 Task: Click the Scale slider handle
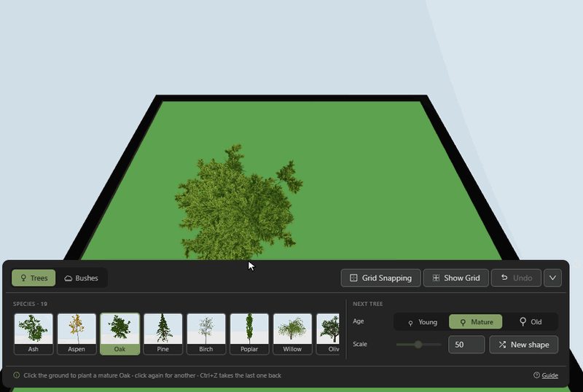point(418,345)
